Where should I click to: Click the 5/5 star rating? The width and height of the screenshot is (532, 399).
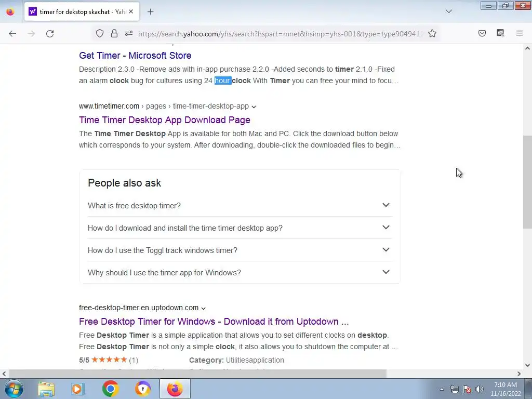(109, 360)
